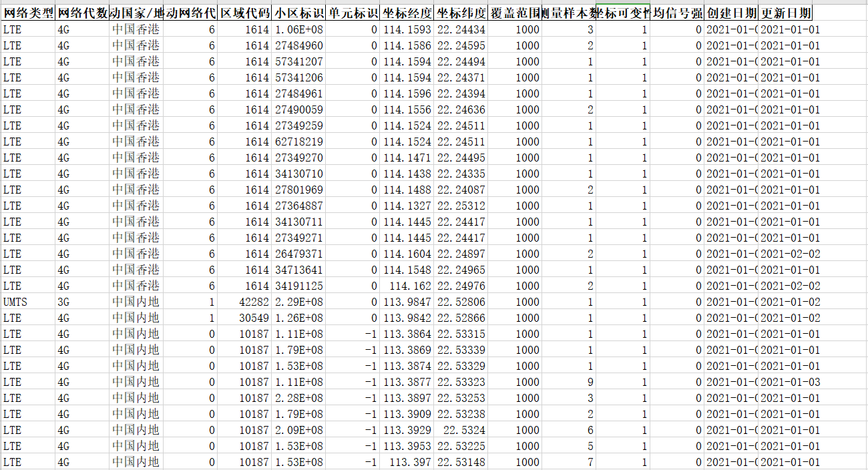Screen dimensions: 868x470
Task: Click longitude cell 114.1471
Action: (407, 158)
